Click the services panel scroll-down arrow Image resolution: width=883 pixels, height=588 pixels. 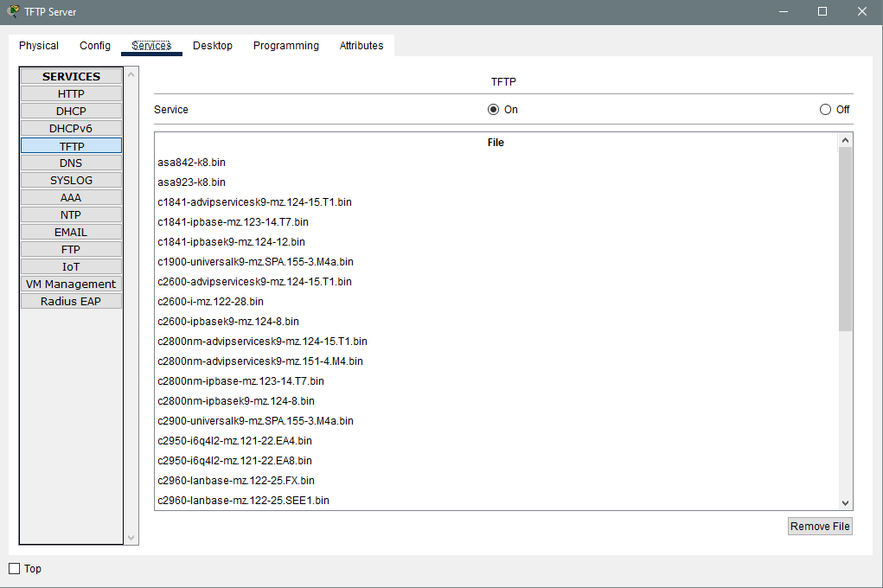[131, 538]
